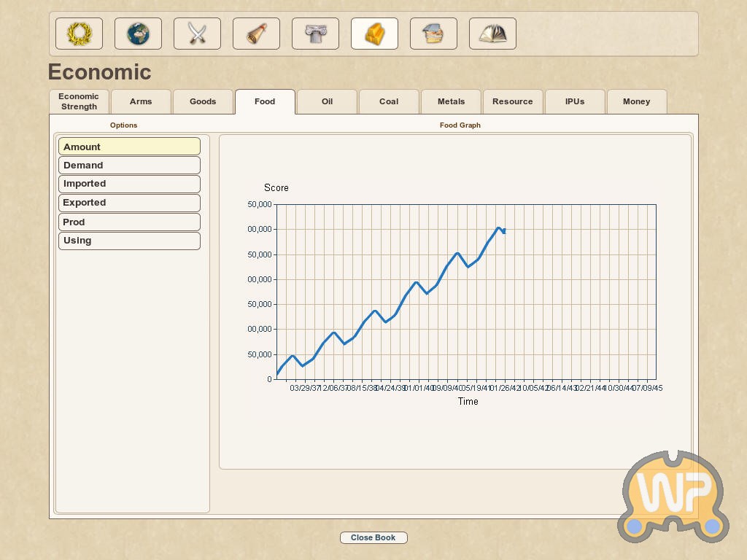The width and height of the screenshot is (747, 560).
Task: Choose the Demand graph option
Action: click(x=129, y=166)
